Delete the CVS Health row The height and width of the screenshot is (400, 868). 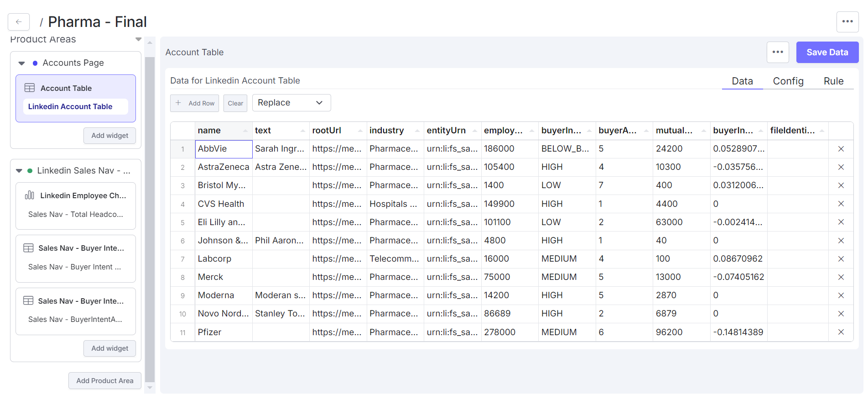tap(841, 204)
